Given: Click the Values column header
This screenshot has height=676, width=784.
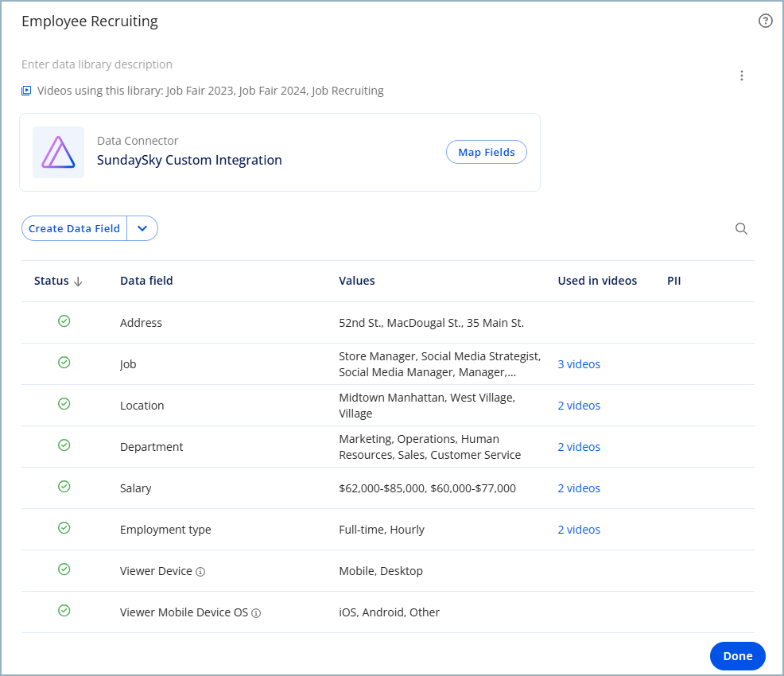Looking at the screenshot, I should tap(357, 281).
